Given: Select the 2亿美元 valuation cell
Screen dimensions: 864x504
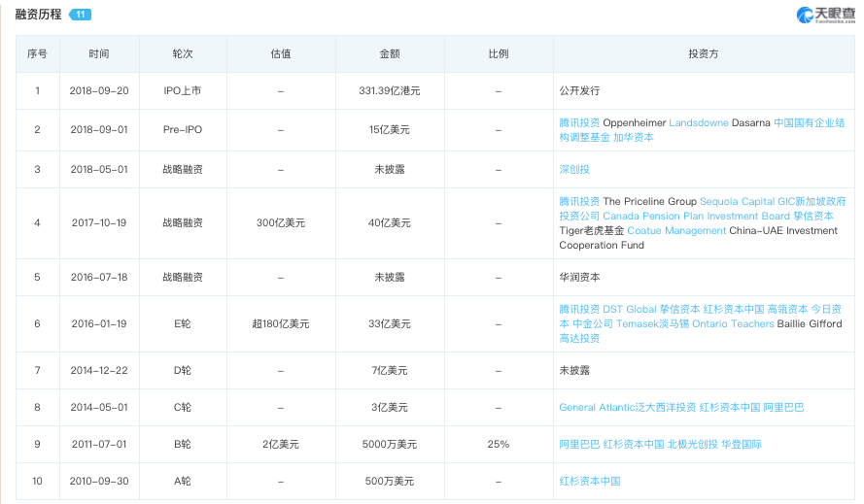Looking at the screenshot, I should pos(281,444).
